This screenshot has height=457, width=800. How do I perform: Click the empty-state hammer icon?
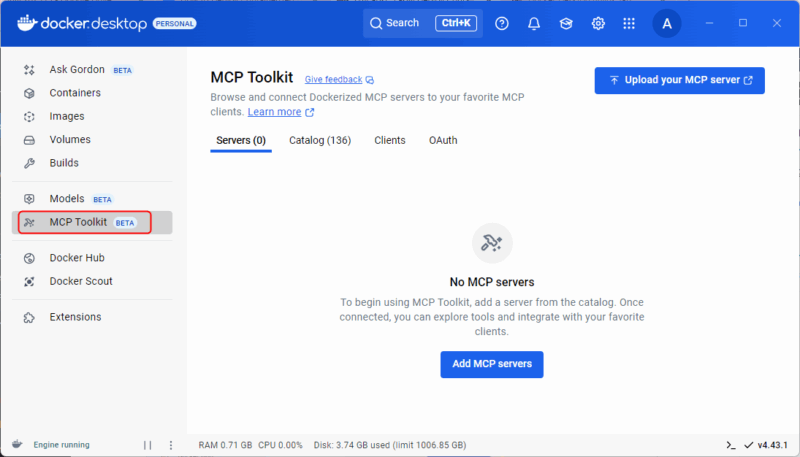point(492,243)
